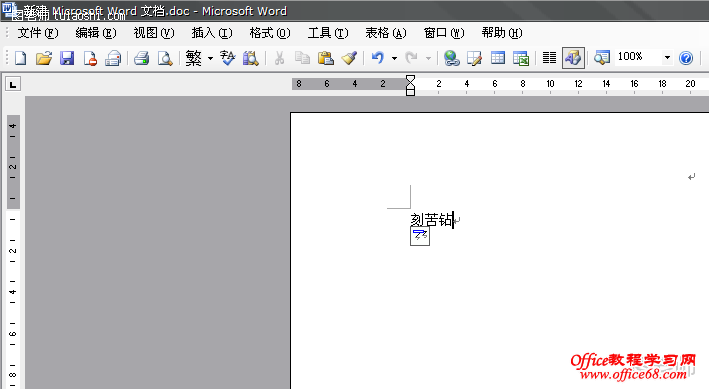The width and height of the screenshot is (709, 389).
Task: Click the tab stop type selector (L) box
Action: pos(13,84)
